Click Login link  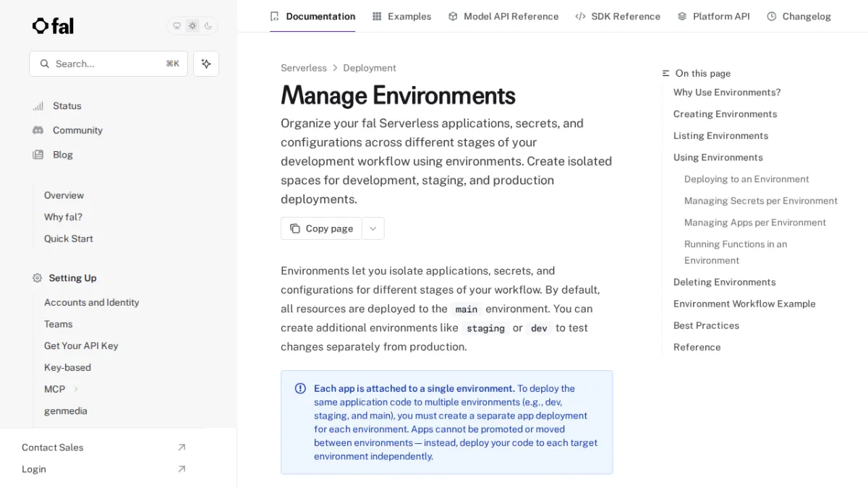pos(33,469)
